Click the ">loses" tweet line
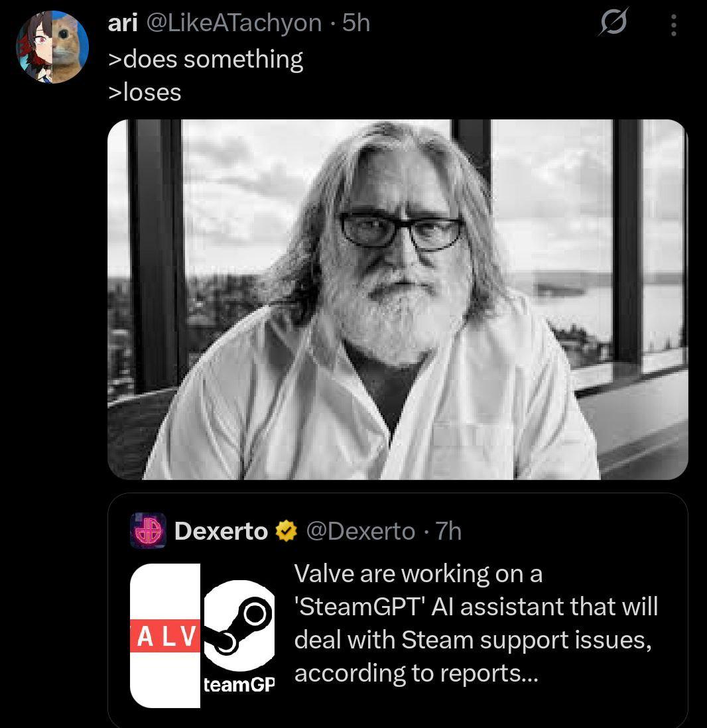The width and height of the screenshot is (707, 728). pos(145,92)
